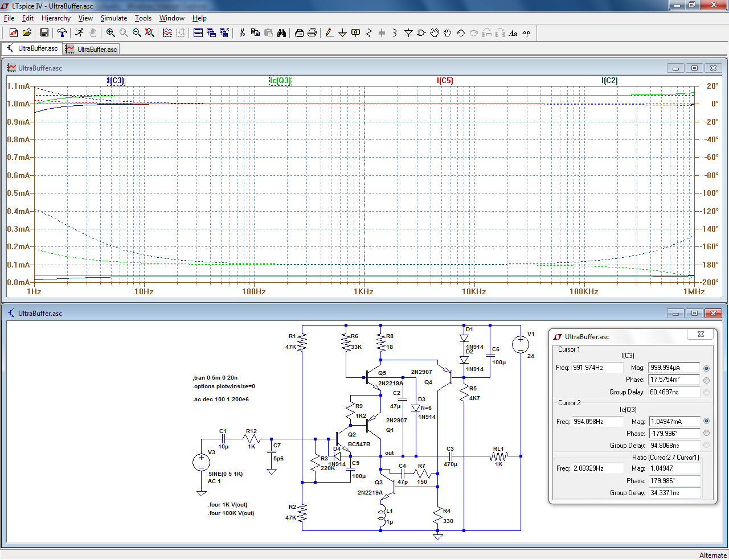The width and height of the screenshot is (729, 560).
Task: Run the simulation with running-man icon
Action: tap(79, 33)
